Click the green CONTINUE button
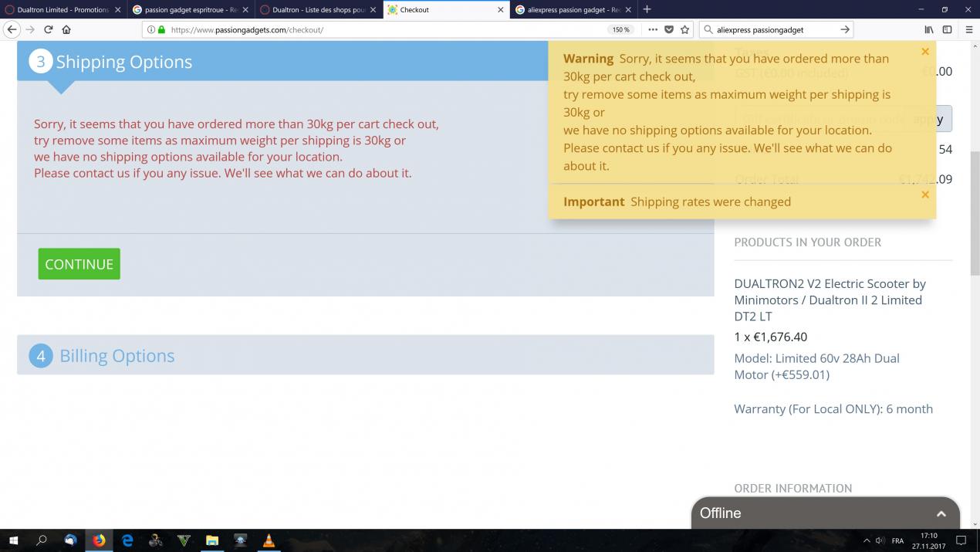The image size is (980, 552). click(x=79, y=264)
